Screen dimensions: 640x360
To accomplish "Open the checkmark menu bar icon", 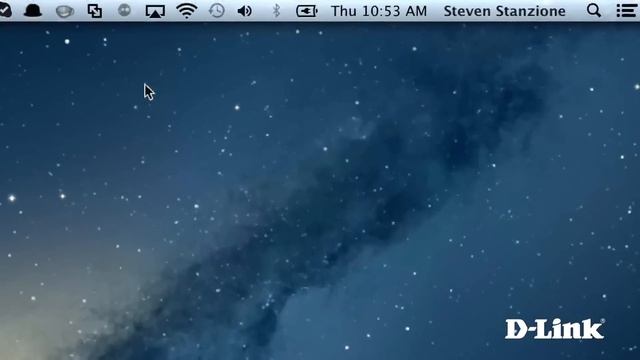I will [x=5, y=10].
